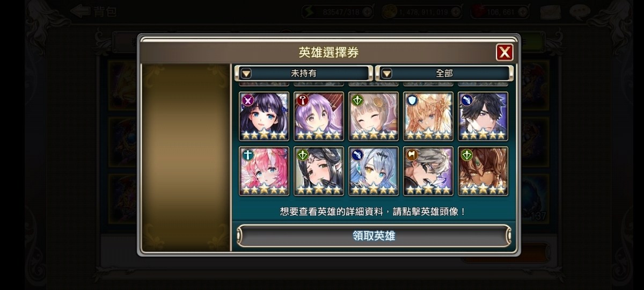The image size is (644, 290).
Task: Pick the golden-haired shield-class hero
Action: click(x=428, y=116)
